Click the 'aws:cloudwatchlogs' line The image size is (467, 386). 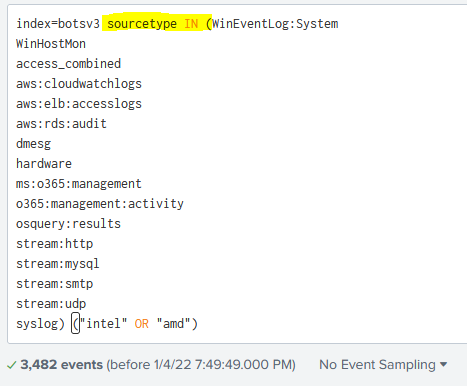pos(79,84)
